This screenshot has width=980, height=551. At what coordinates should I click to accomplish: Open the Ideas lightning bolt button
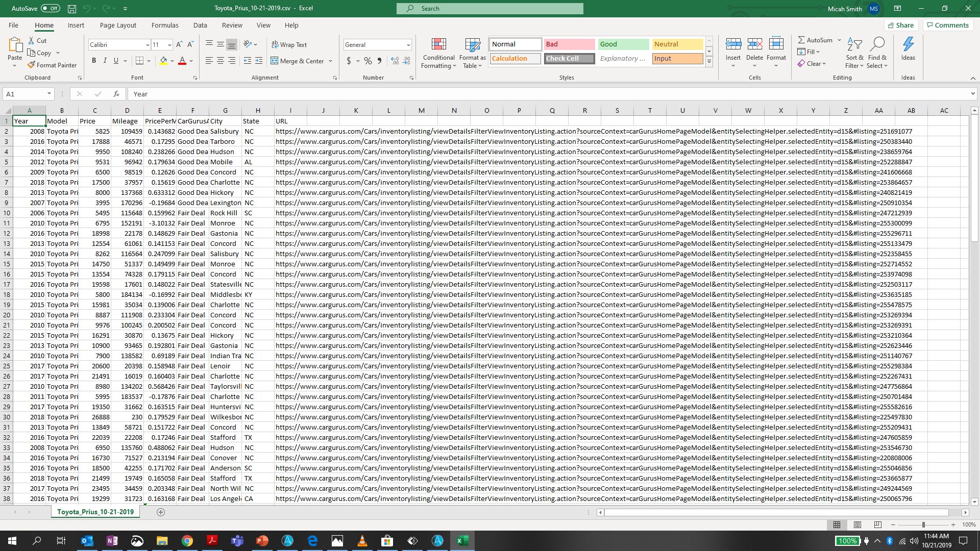pos(908,45)
